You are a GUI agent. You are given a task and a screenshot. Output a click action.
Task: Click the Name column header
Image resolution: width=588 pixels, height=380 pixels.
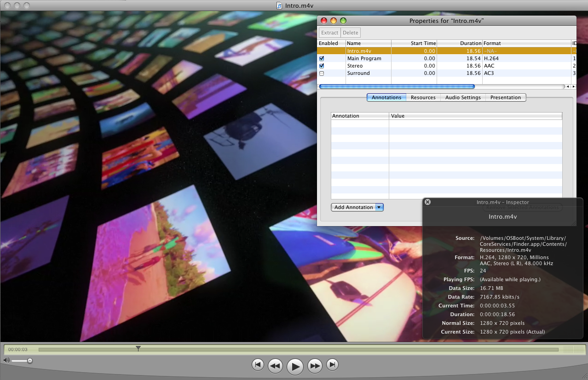[369, 43]
